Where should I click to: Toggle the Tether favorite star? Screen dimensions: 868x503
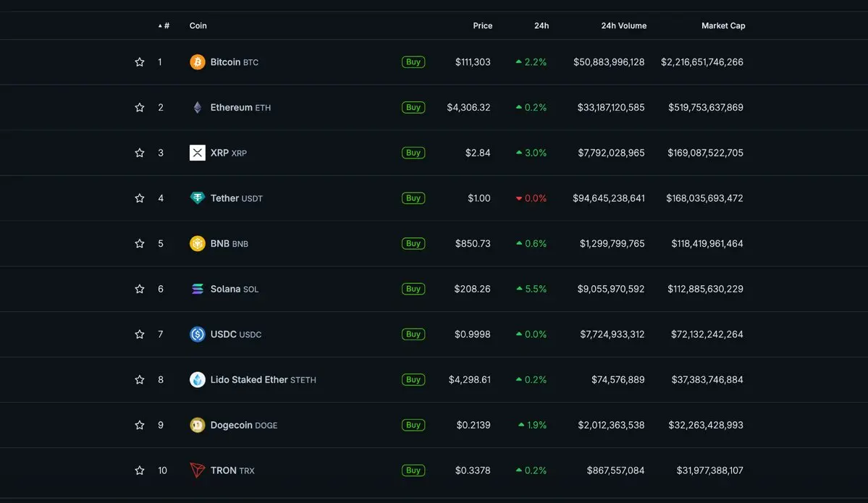[140, 198]
